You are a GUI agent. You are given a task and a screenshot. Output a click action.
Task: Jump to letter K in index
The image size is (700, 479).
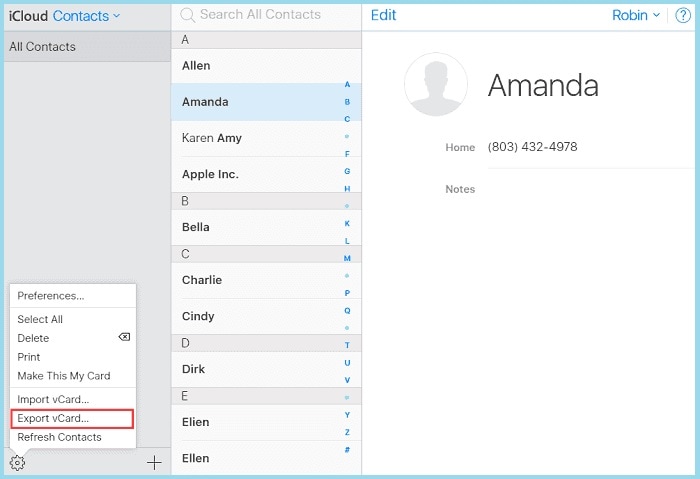coord(347,224)
